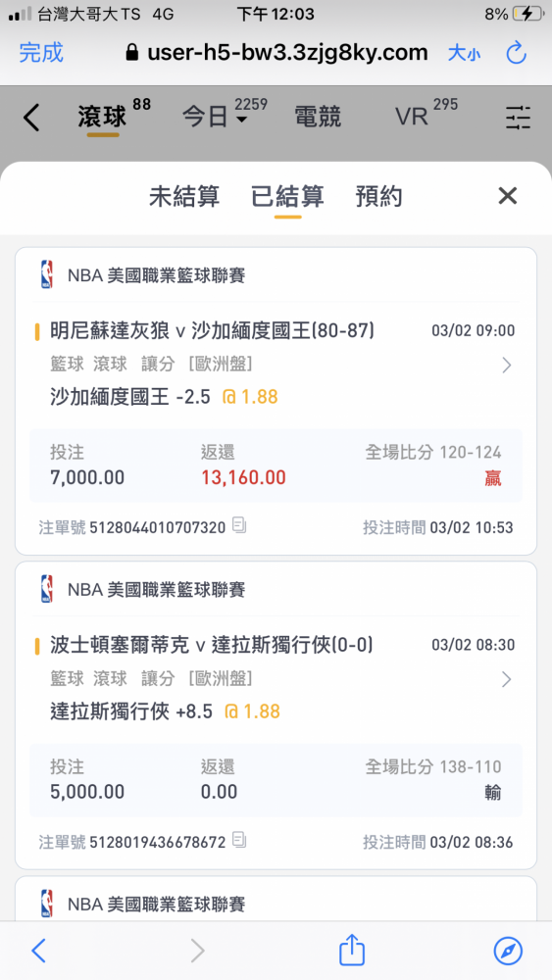
Task: Expand details for Celtics v Mavericks bet
Action: tap(507, 679)
